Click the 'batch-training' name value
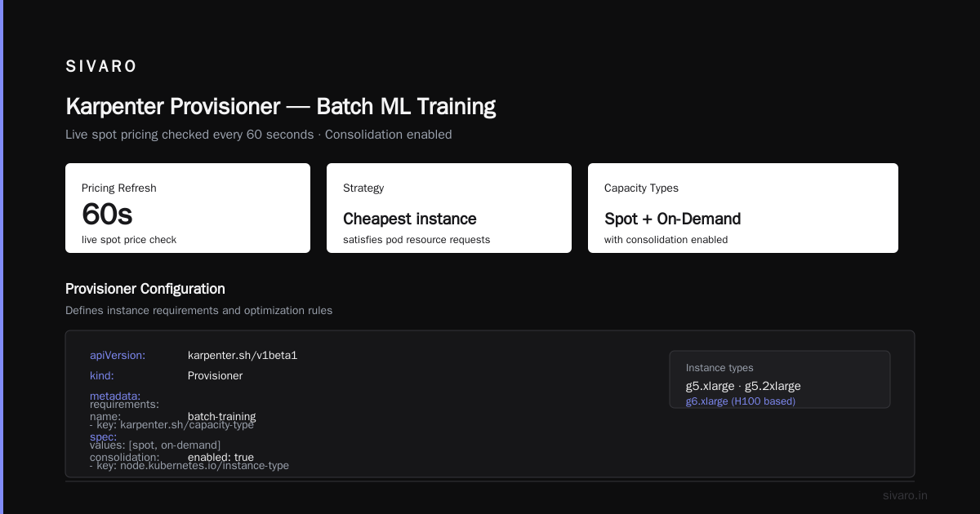Image resolution: width=980 pixels, height=514 pixels. [221, 417]
